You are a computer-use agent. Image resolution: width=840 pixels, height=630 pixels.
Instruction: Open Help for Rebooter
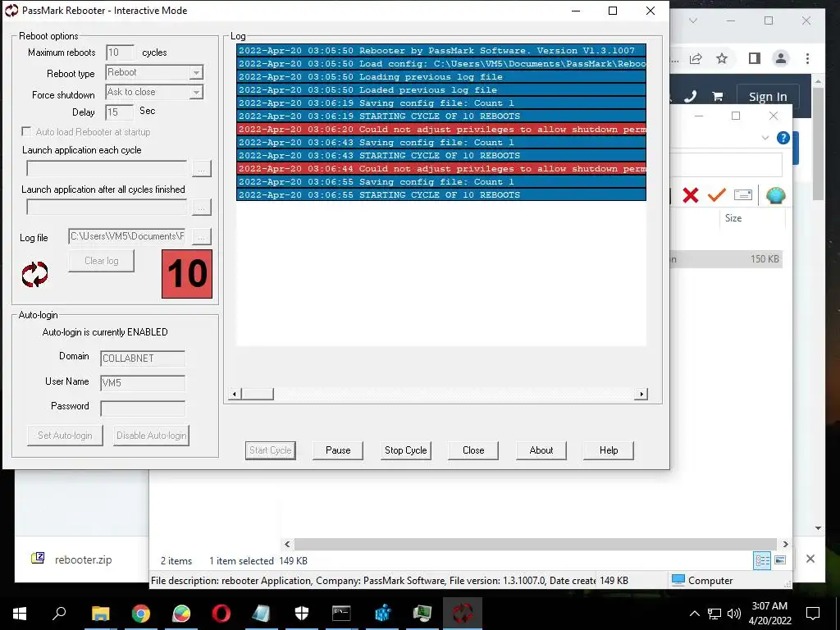(609, 450)
